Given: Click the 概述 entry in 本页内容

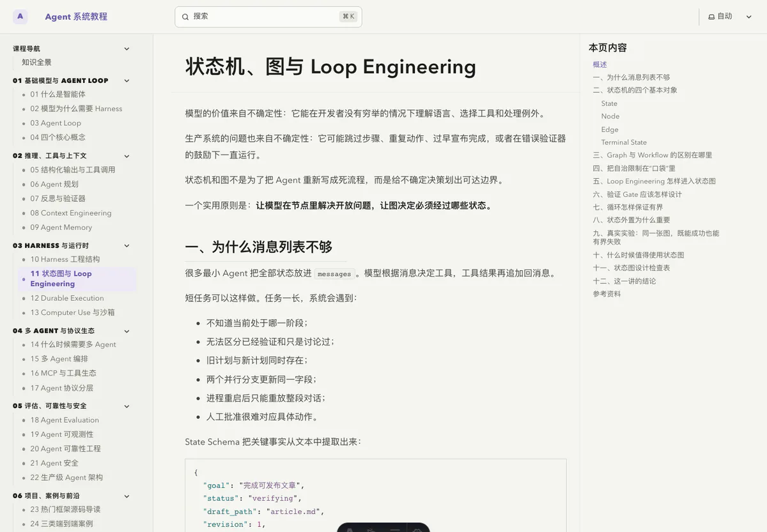Looking at the screenshot, I should point(600,65).
